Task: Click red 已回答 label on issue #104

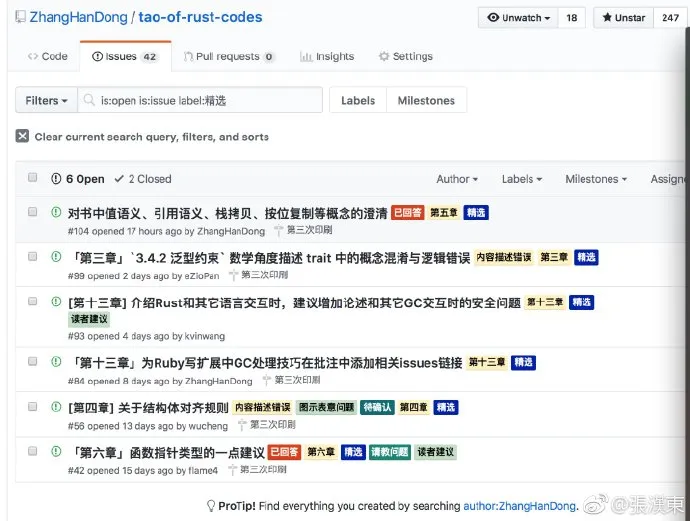Action: click(407, 213)
